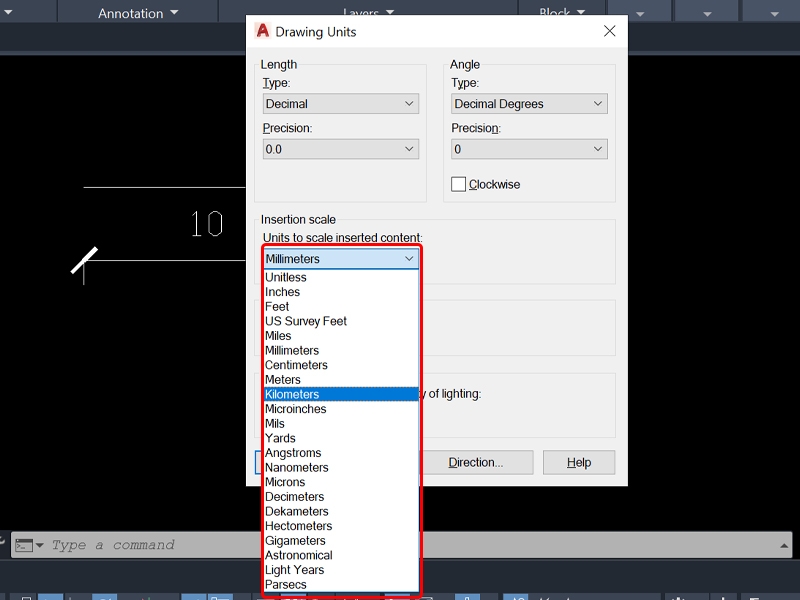
Task: Select Astronomical unit option
Action: click(341, 555)
